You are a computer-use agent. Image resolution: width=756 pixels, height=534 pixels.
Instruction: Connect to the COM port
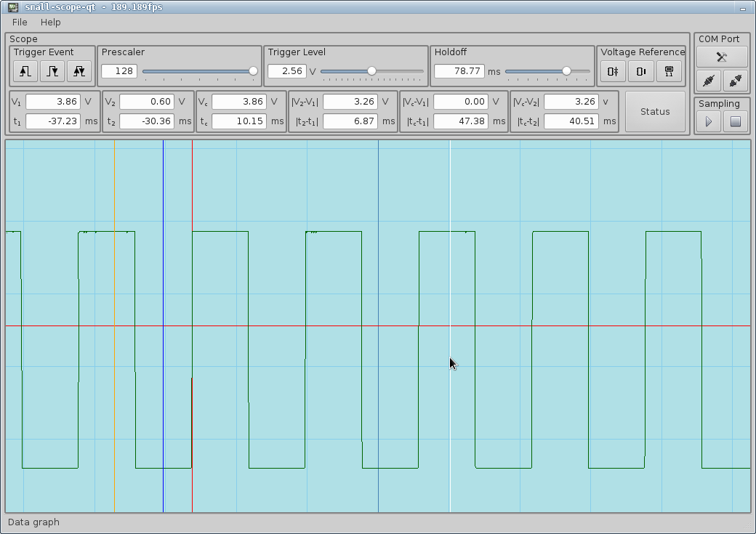pyautogui.click(x=708, y=81)
